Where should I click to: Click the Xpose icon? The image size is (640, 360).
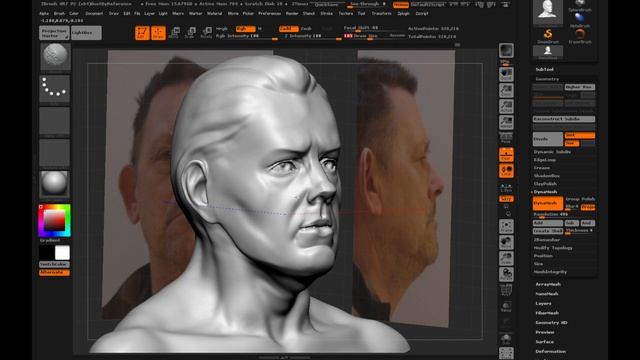pos(506,353)
